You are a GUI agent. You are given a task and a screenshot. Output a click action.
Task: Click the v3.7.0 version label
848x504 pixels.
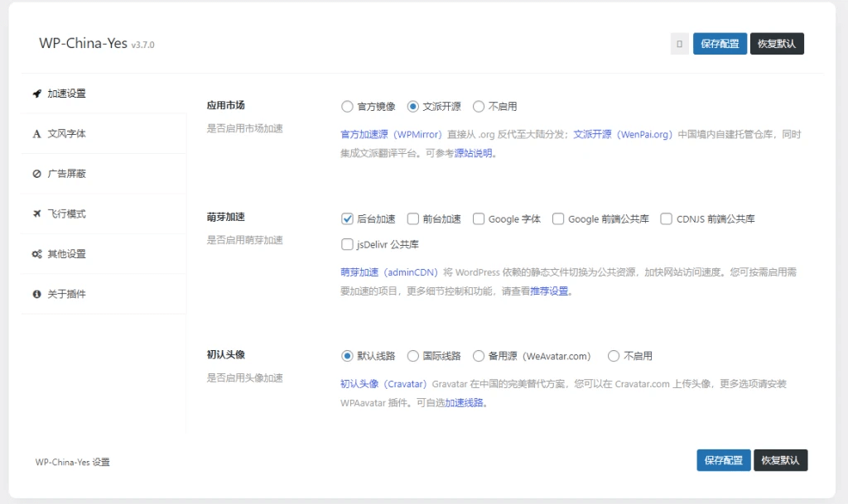click(142, 45)
